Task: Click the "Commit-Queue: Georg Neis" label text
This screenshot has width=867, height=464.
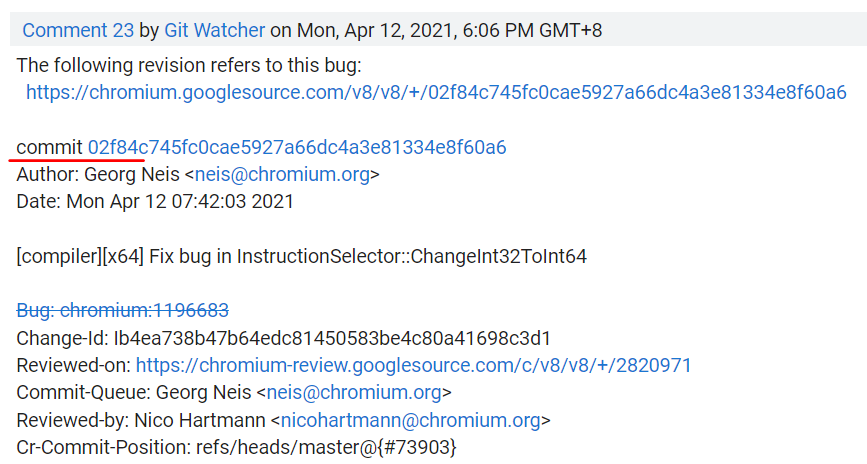Action: 132,392
